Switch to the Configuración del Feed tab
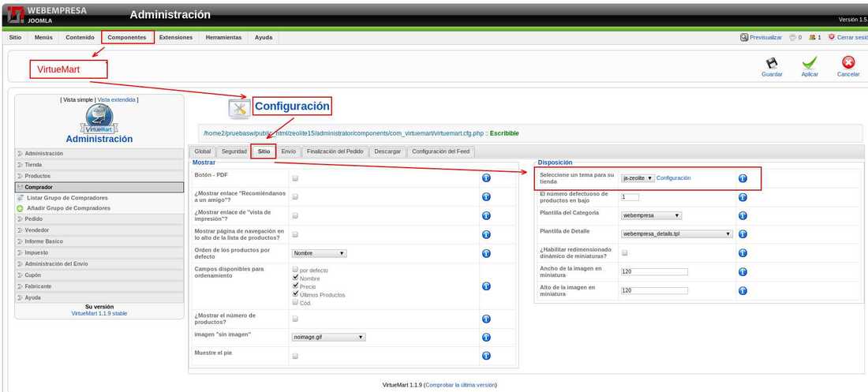This screenshot has width=868, height=392. coord(440,151)
